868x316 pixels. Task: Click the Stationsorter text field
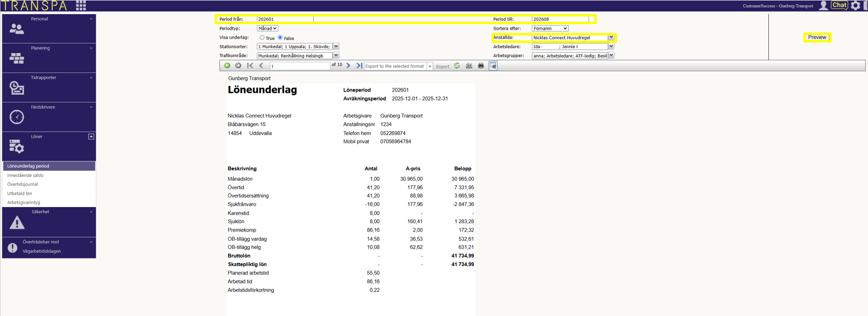point(294,46)
